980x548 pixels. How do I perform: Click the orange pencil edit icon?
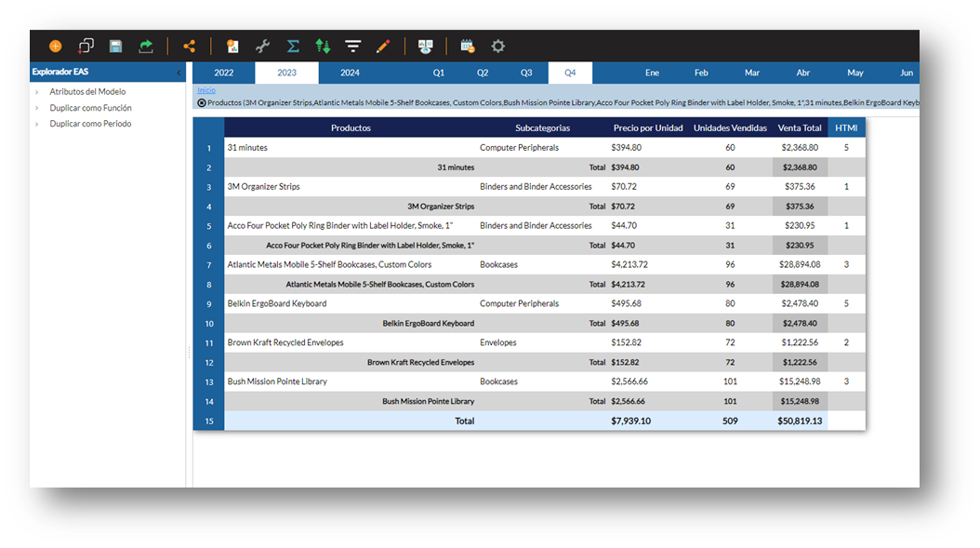coord(383,46)
